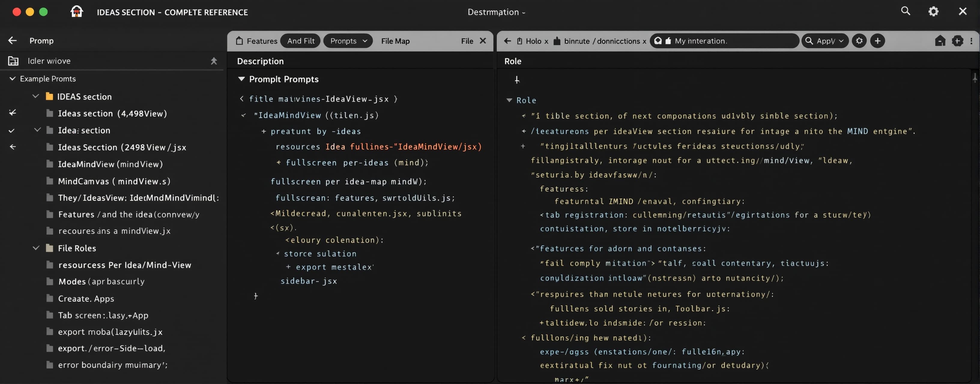
Task: Collapse Promplt Prompts disclosure triangle
Action: tap(241, 79)
